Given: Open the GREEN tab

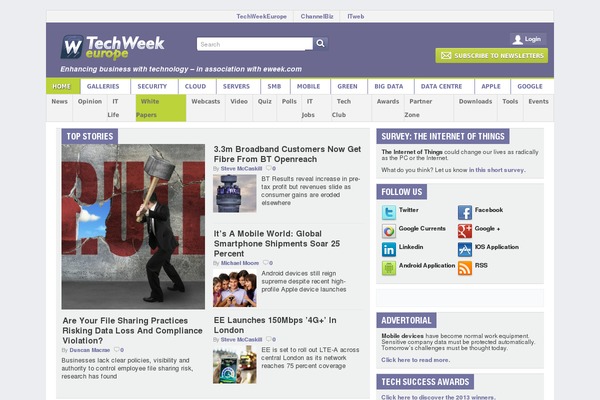Looking at the screenshot, I should [347, 86].
